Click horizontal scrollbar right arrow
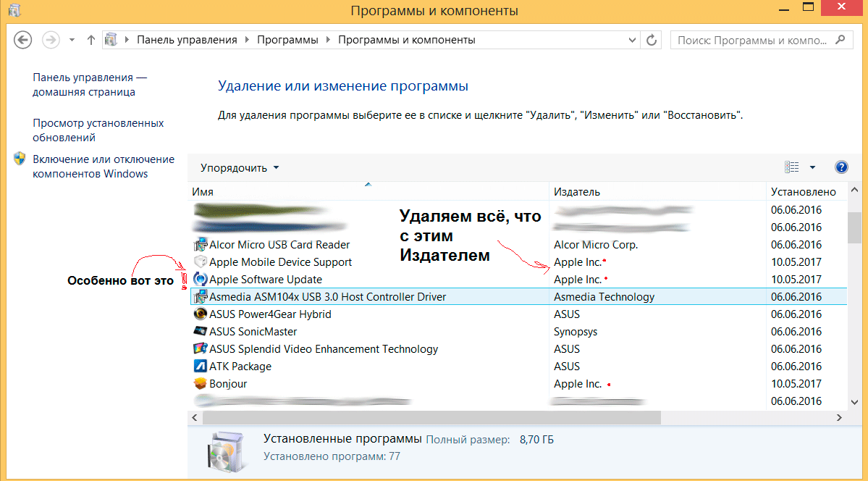This screenshot has width=868, height=481. click(x=839, y=417)
